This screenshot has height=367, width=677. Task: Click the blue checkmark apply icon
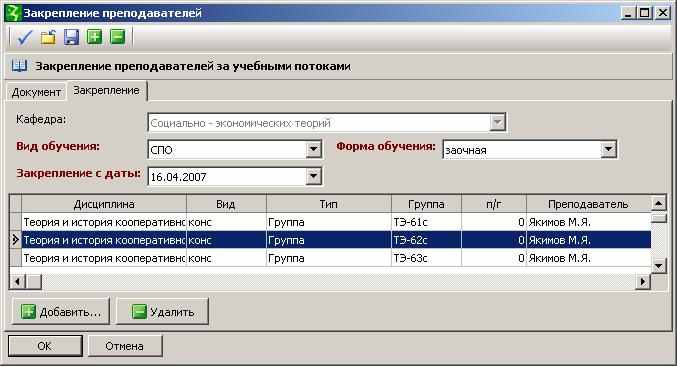(24, 38)
